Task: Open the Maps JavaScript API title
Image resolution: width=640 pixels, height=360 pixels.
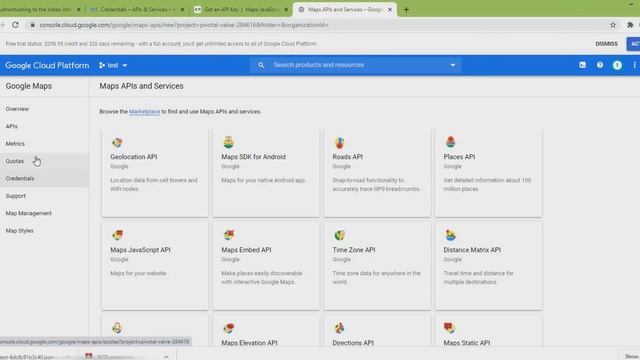Action: [140, 250]
